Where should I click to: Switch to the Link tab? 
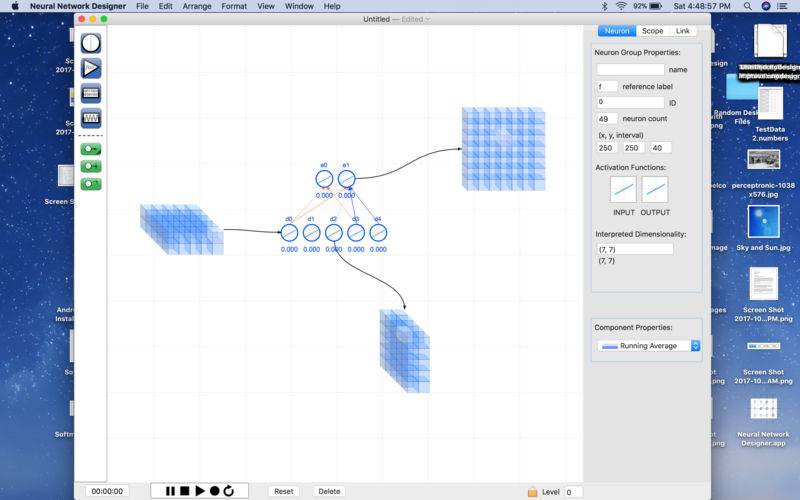coord(683,31)
